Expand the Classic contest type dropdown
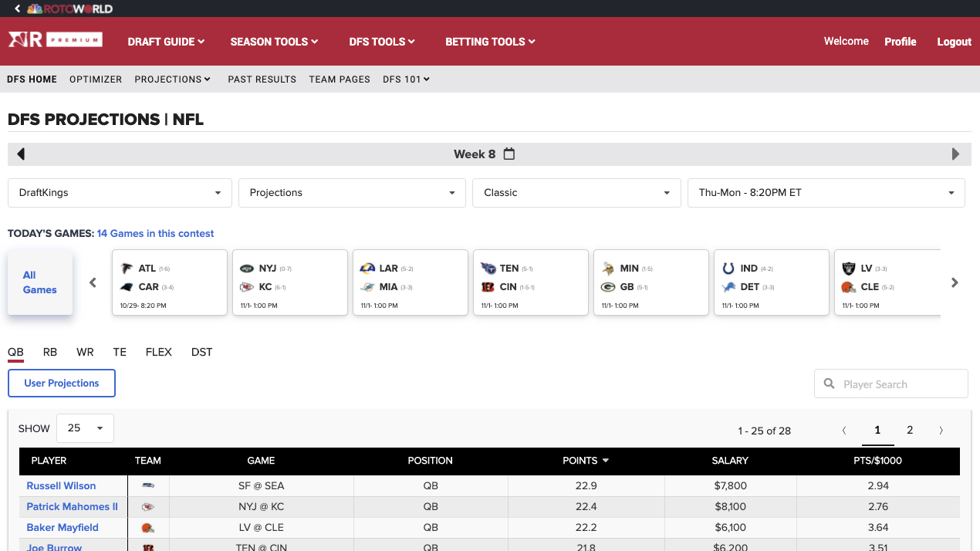Image resolution: width=980 pixels, height=551 pixels. (x=576, y=193)
